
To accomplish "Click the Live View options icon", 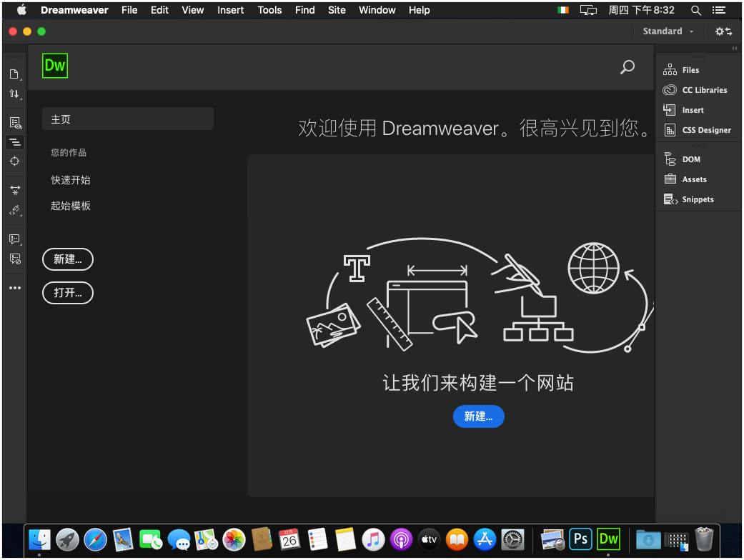I will [x=15, y=124].
